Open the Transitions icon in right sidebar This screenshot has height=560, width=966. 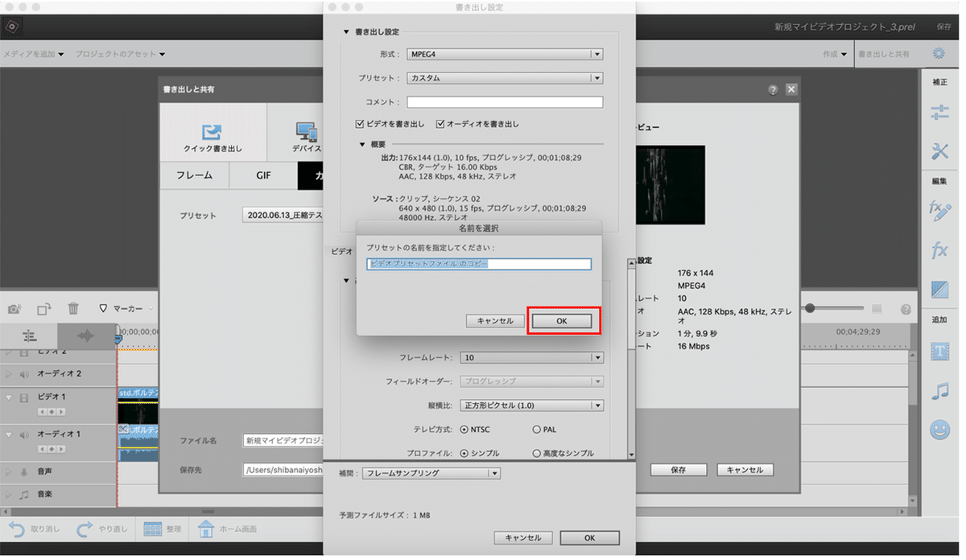pos(939,289)
